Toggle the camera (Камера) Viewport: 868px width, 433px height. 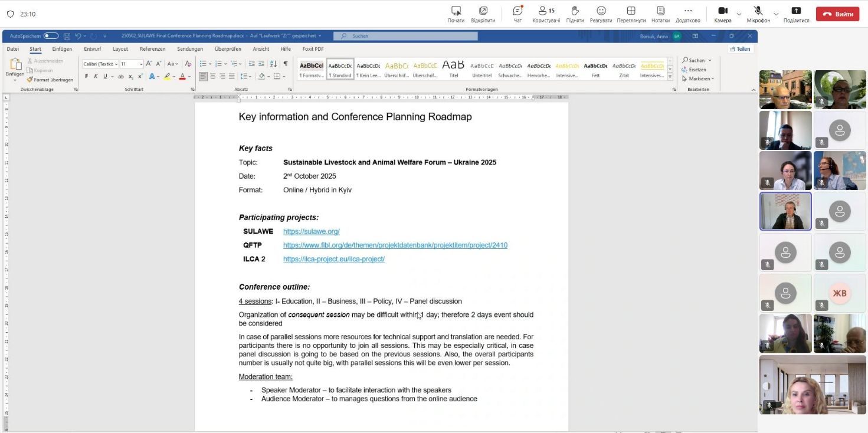tap(722, 14)
